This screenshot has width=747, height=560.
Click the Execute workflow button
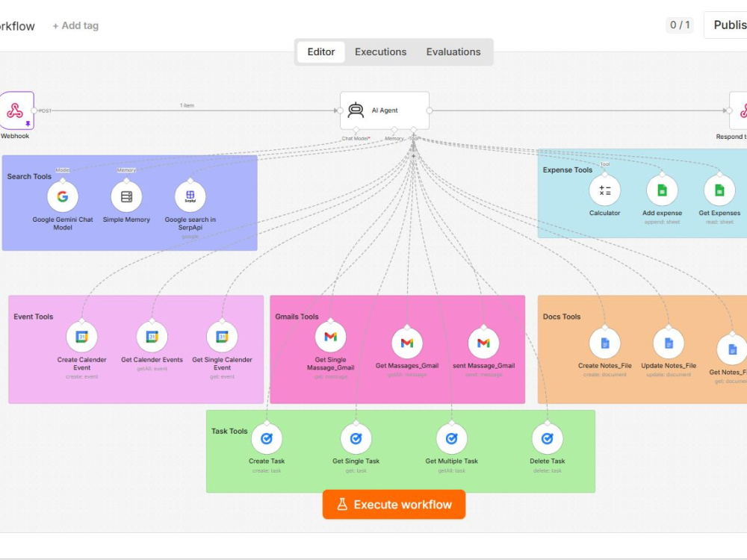tap(394, 504)
